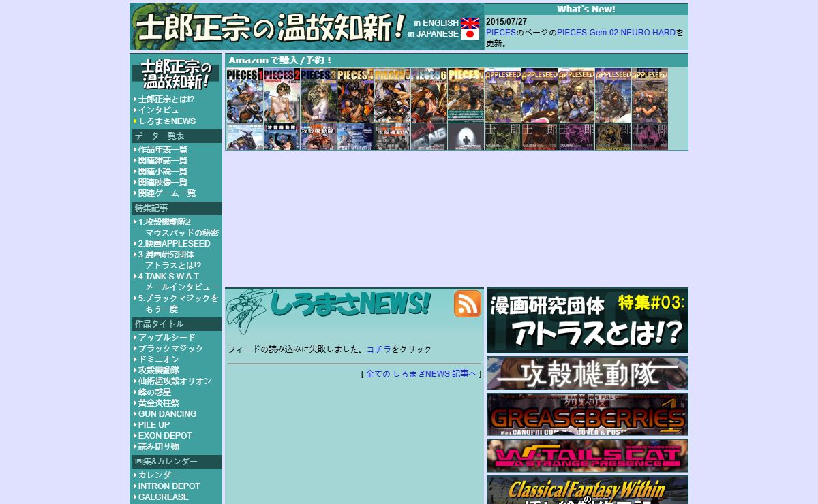Open the PIECES Gem 02 NEURO HARD link
Viewport: 818px width, 504px height.
(616, 33)
